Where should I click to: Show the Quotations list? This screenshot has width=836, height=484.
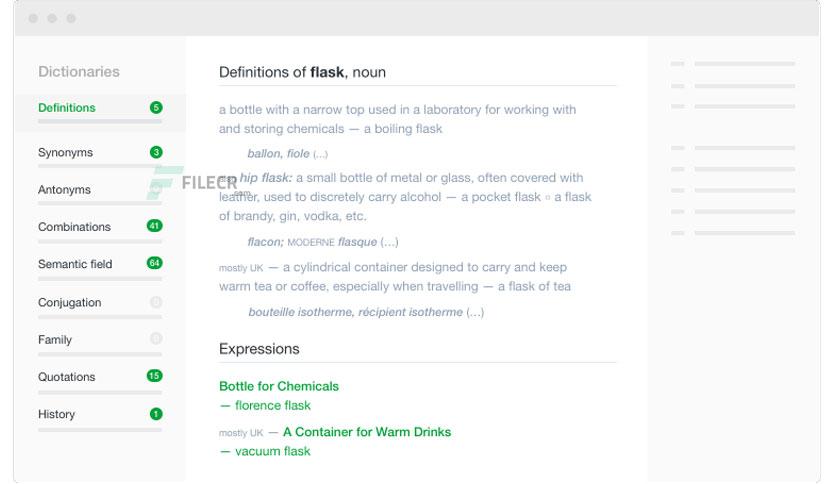click(67, 377)
